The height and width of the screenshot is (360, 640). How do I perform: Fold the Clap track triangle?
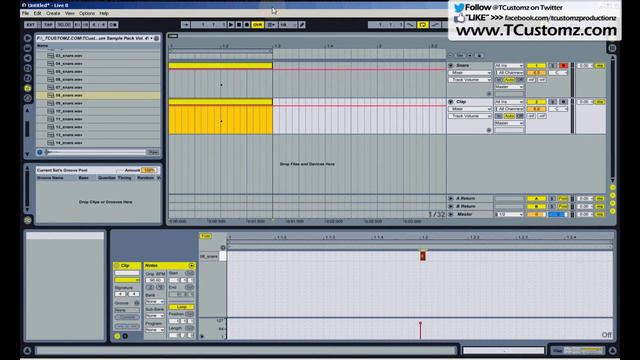tap(451, 102)
